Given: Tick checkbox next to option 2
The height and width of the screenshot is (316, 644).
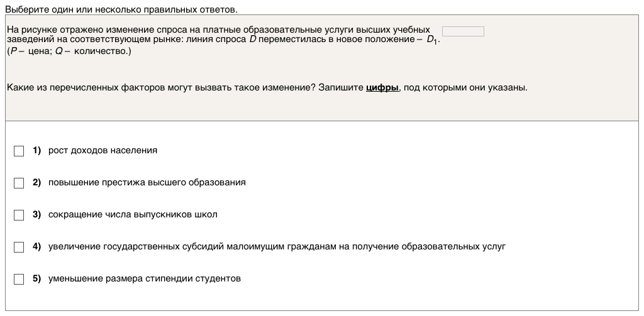Looking at the screenshot, I should (19, 183).
